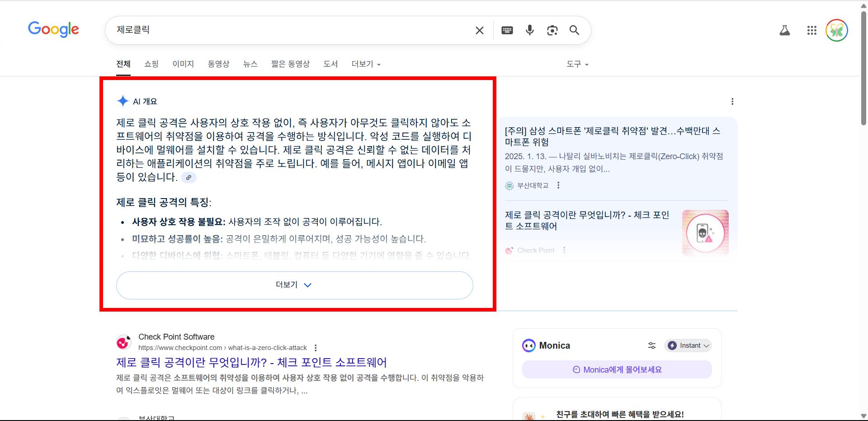
Task: Start voice search with microphone icon
Action: 530,30
